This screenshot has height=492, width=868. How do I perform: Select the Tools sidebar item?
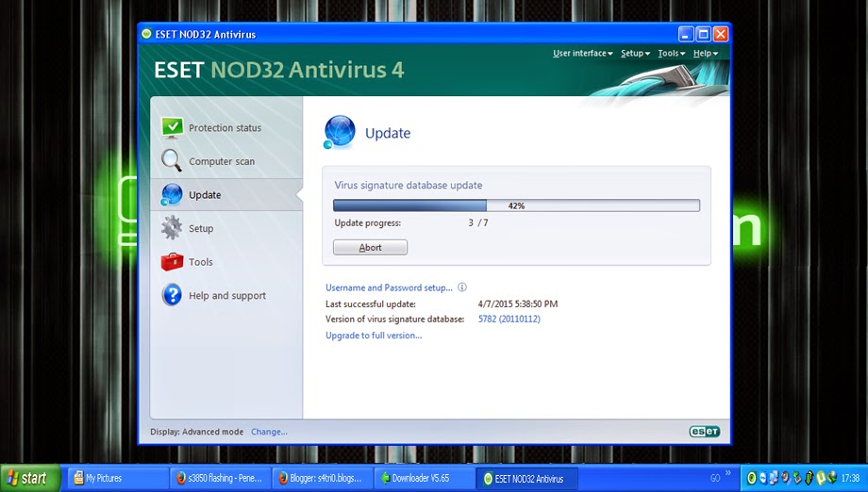[x=226, y=262]
